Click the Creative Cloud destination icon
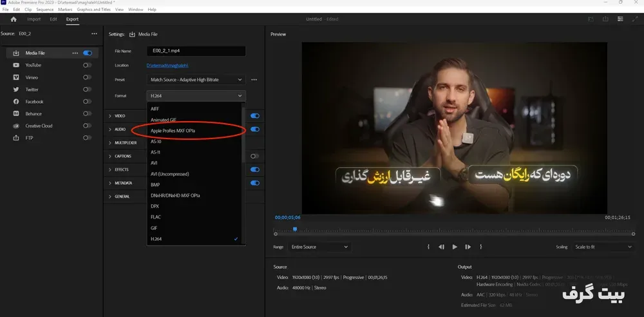The width and height of the screenshot is (644, 317). (x=16, y=126)
